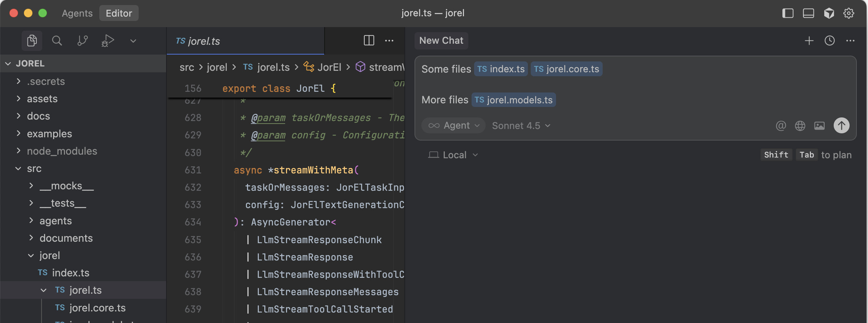868x323 pixels.
Task: Switch to the Agents tab
Action: (77, 13)
